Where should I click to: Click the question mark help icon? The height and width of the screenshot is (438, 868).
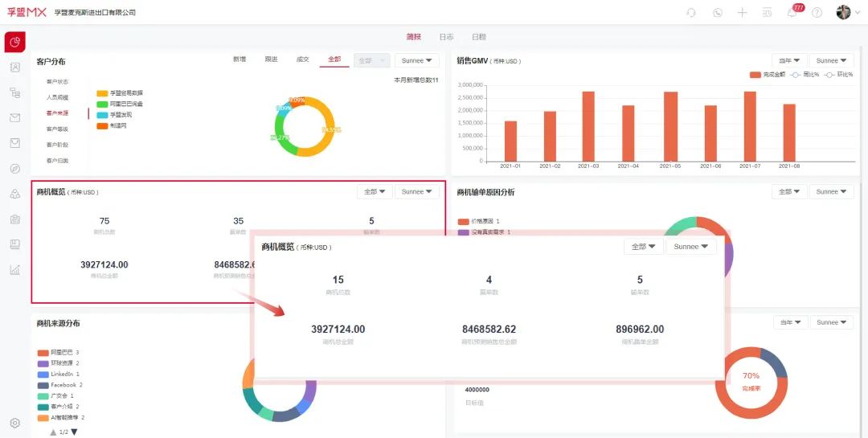tap(817, 13)
